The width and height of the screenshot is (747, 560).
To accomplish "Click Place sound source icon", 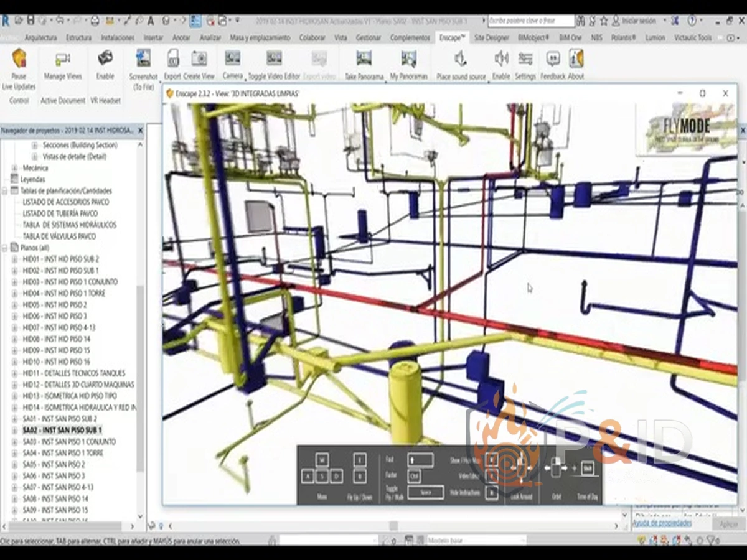I will [x=461, y=60].
